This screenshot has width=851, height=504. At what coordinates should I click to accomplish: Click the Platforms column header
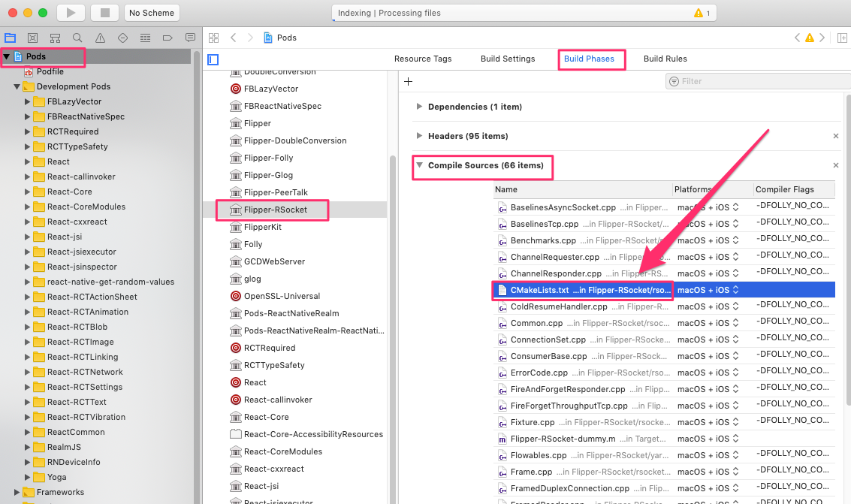coord(713,189)
